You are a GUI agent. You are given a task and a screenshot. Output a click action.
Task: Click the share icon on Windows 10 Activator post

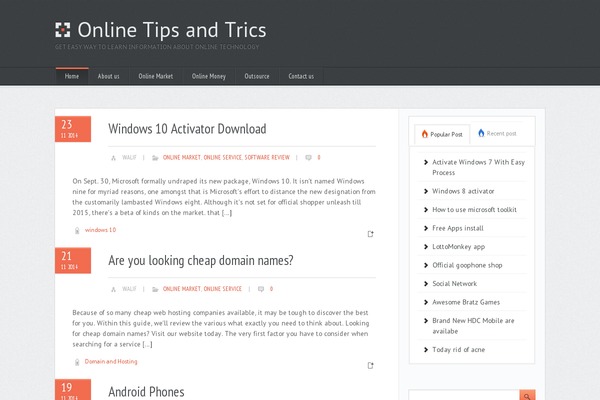pyautogui.click(x=370, y=234)
